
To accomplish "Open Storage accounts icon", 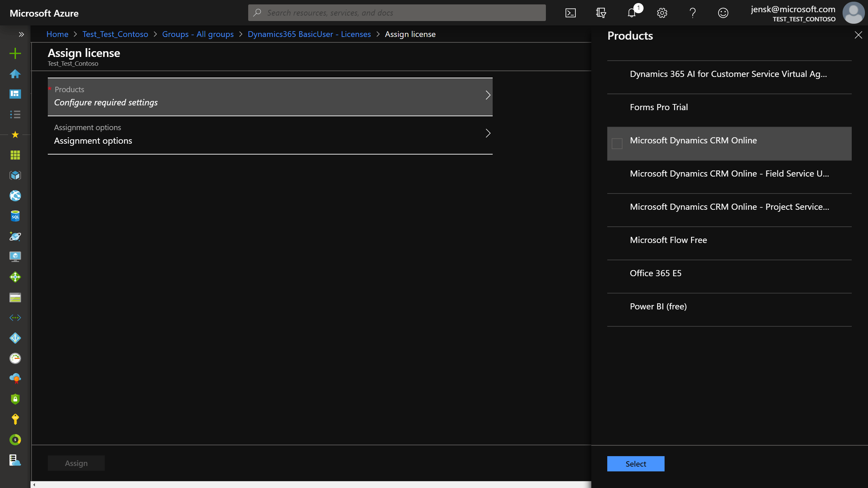I will coord(15,297).
